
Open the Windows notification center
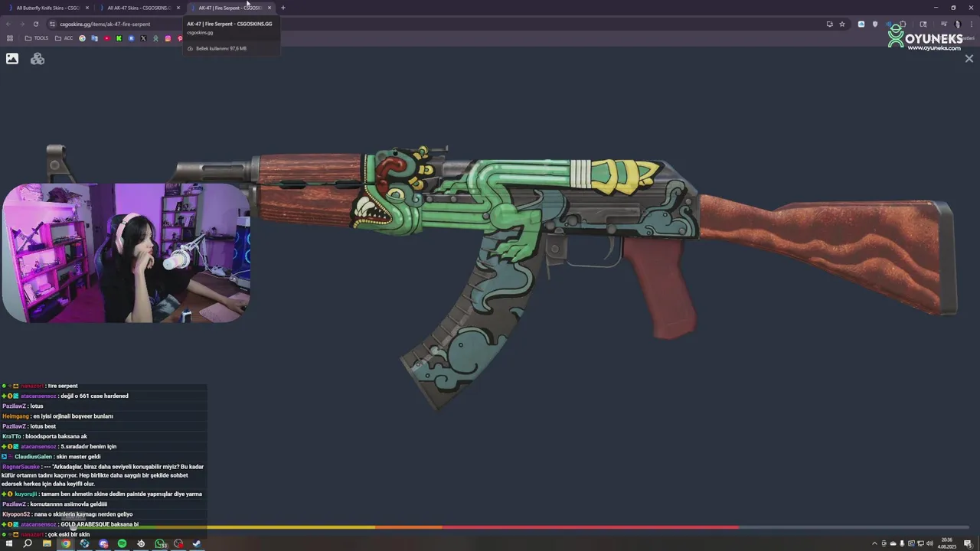(968, 543)
